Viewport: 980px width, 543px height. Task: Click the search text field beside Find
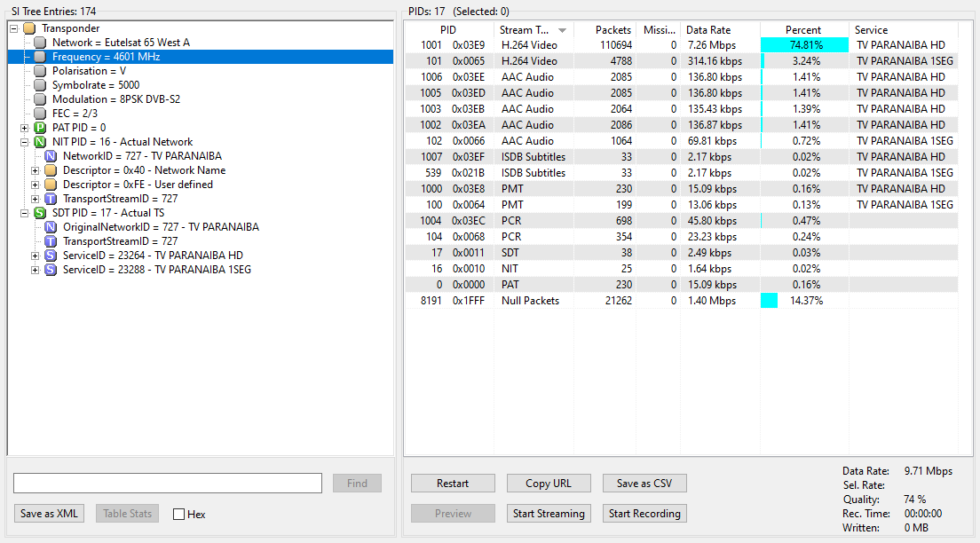pyautogui.click(x=168, y=483)
